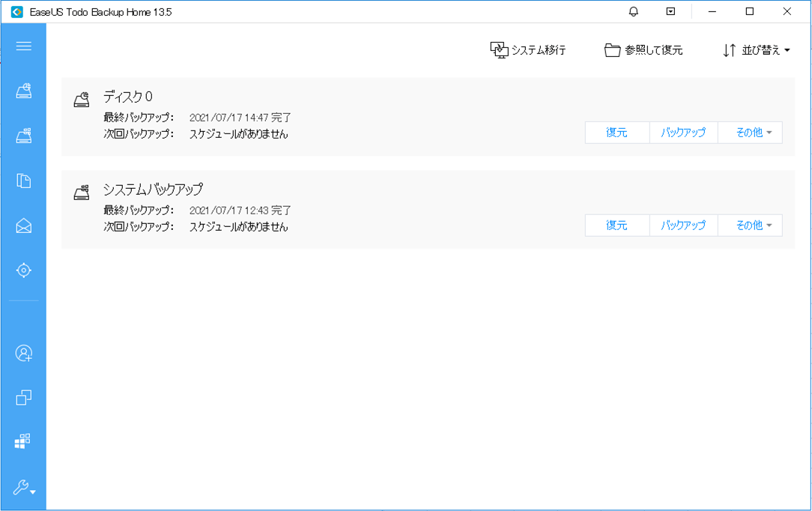The height and width of the screenshot is (511, 812).
Task: Click the notification bell in title bar
Action: click(634, 12)
